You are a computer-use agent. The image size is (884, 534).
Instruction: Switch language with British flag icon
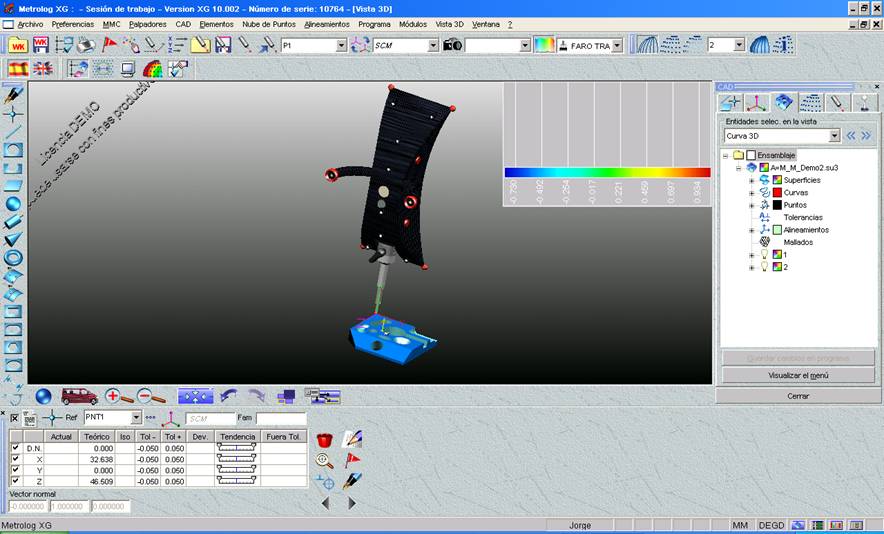tap(43, 69)
